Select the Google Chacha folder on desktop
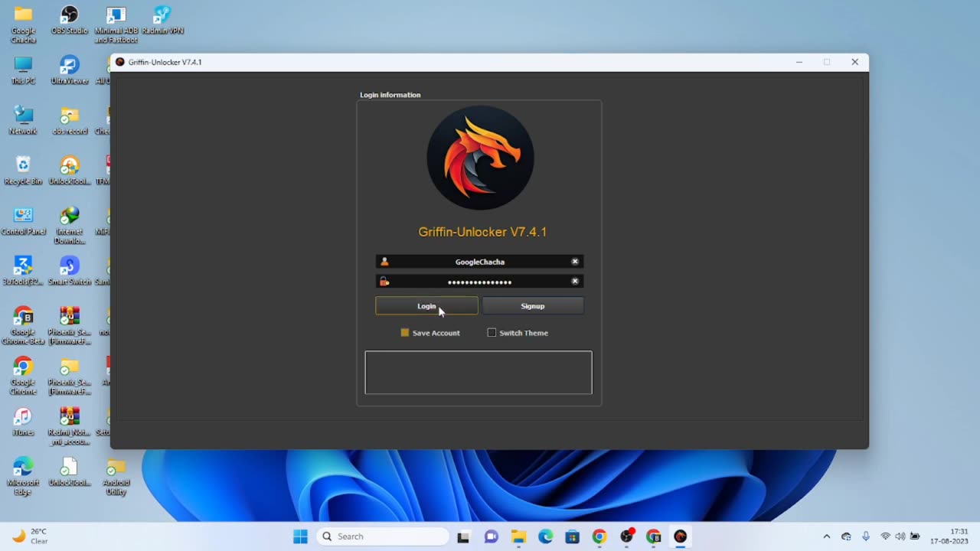Viewport: 980px width, 551px height. (x=23, y=24)
